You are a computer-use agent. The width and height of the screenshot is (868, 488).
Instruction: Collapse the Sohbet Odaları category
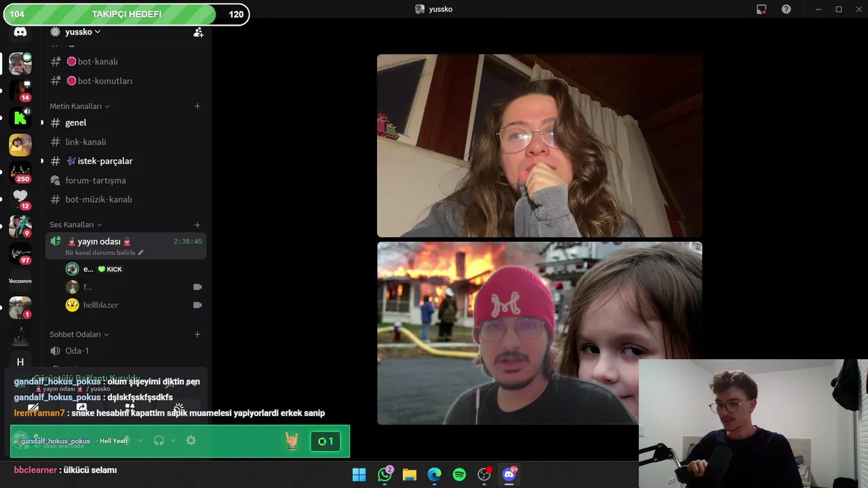point(79,335)
